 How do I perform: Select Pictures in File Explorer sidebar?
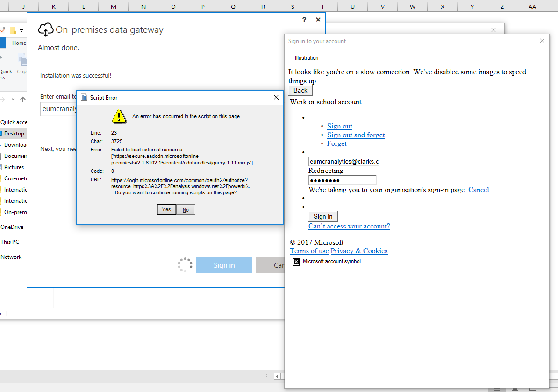(14, 167)
